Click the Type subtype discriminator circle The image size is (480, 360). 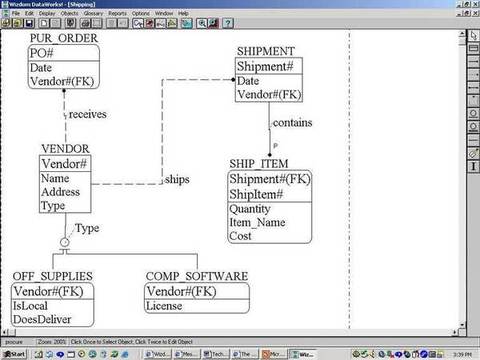tap(65, 242)
